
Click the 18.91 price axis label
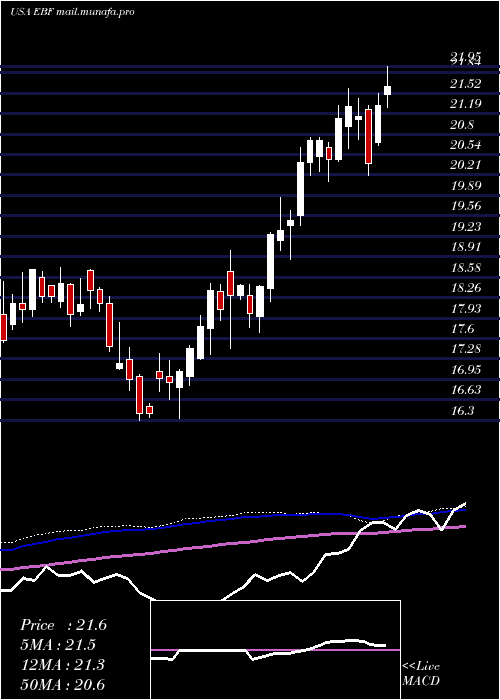click(466, 247)
